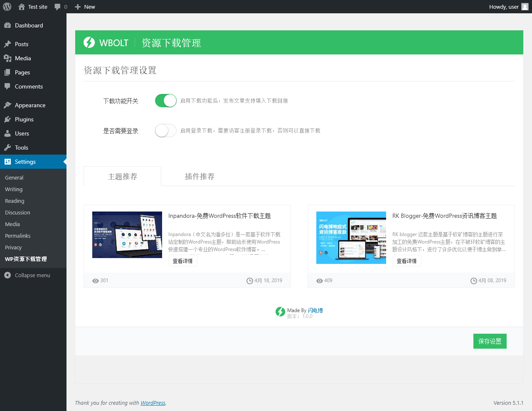The width and height of the screenshot is (532, 411).
Task: Click the 保存设置 save button
Action: point(490,341)
